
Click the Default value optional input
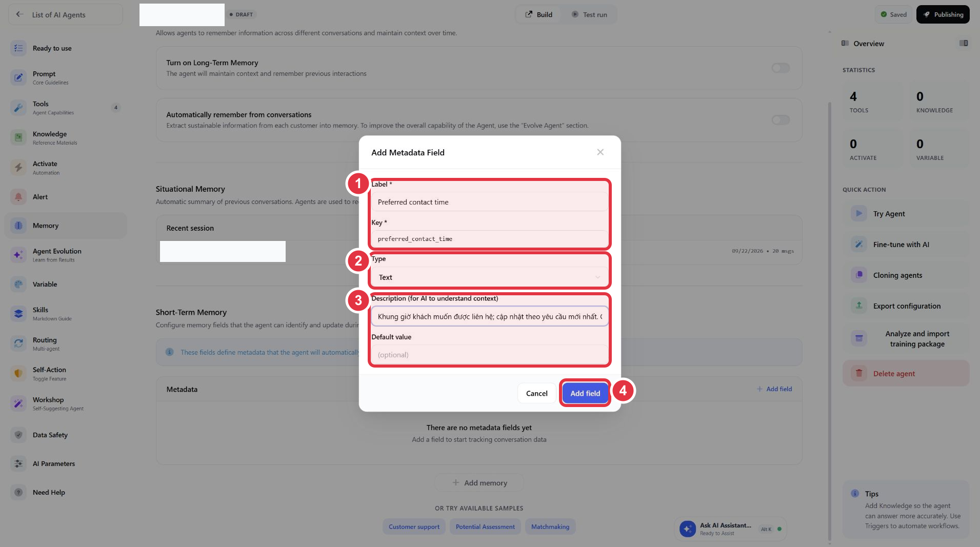pos(490,355)
